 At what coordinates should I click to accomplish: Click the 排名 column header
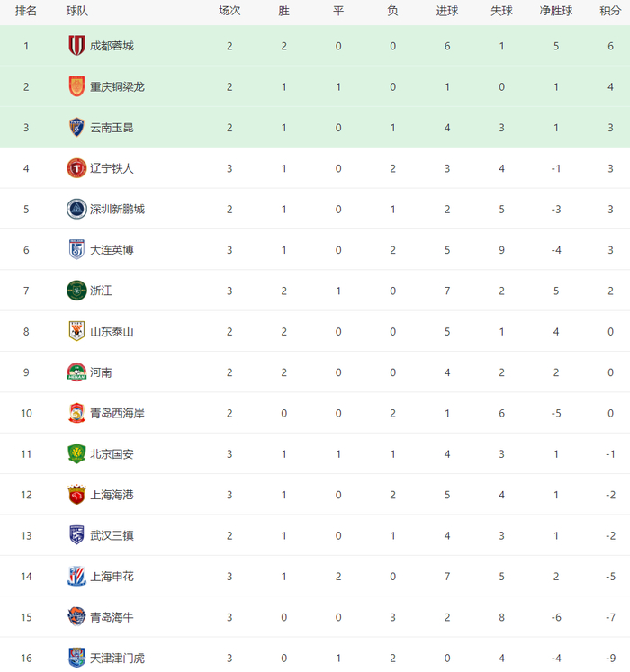(26, 12)
